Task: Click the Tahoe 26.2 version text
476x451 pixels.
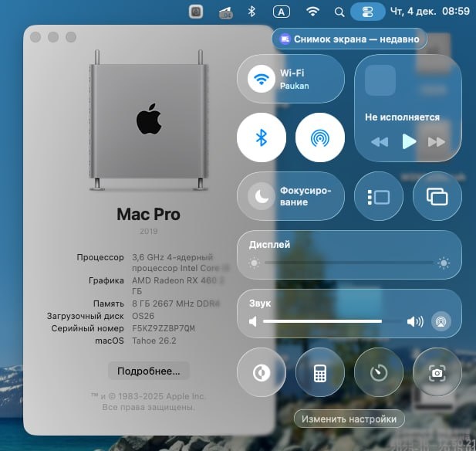Action: pos(154,341)
